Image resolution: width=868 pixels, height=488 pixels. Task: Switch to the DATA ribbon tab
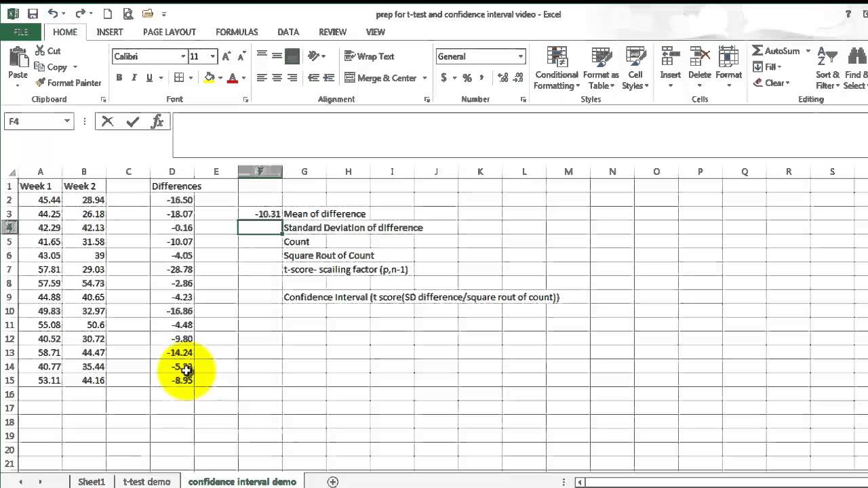pos(288,32)
